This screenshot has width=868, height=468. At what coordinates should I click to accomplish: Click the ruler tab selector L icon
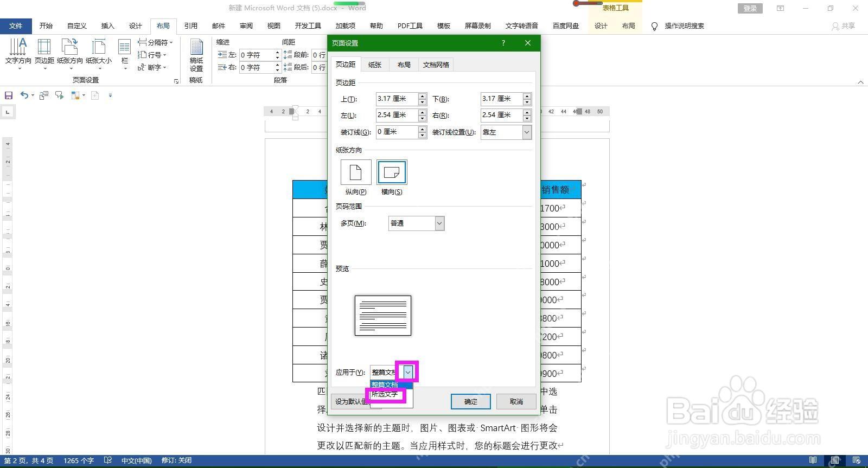click(8, 112)
